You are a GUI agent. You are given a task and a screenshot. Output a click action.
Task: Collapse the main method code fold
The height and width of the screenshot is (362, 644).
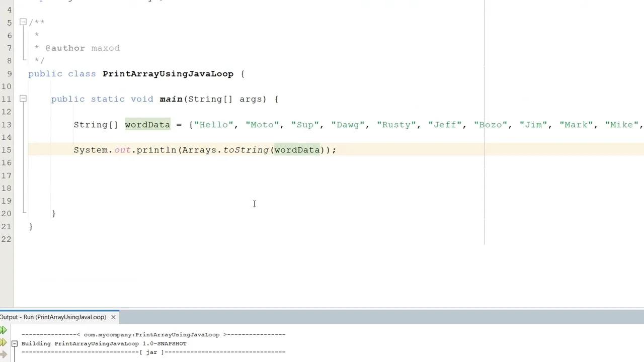point(23,99)
